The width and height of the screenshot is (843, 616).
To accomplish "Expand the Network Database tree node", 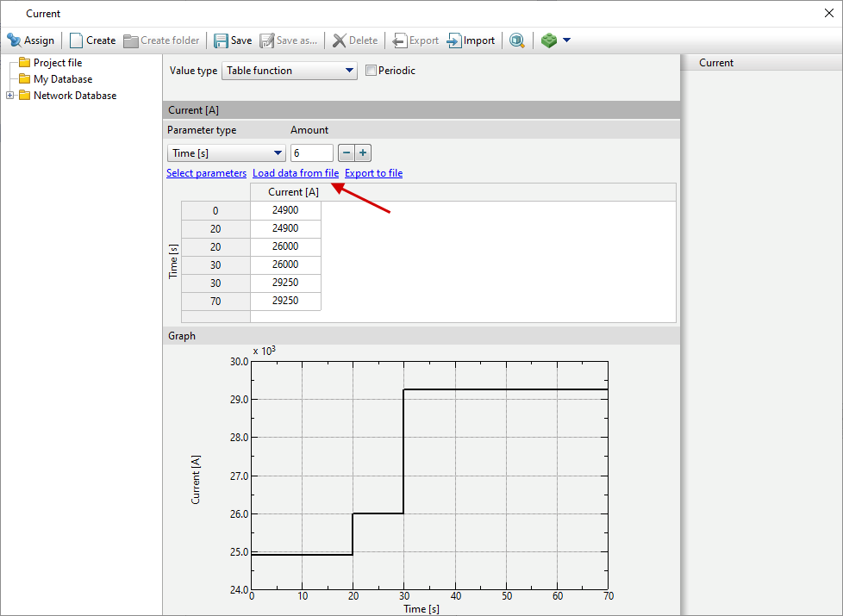I will tap(10, 96).
